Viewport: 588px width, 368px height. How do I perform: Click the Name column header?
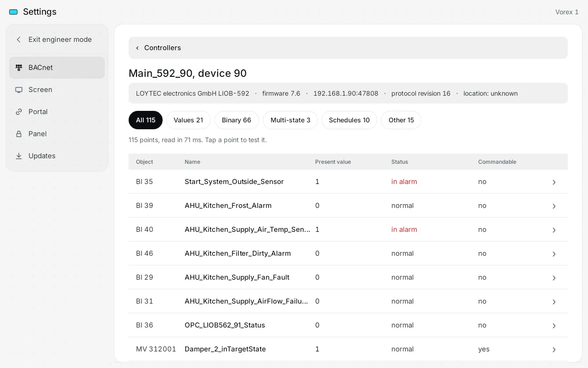[192, 162]
